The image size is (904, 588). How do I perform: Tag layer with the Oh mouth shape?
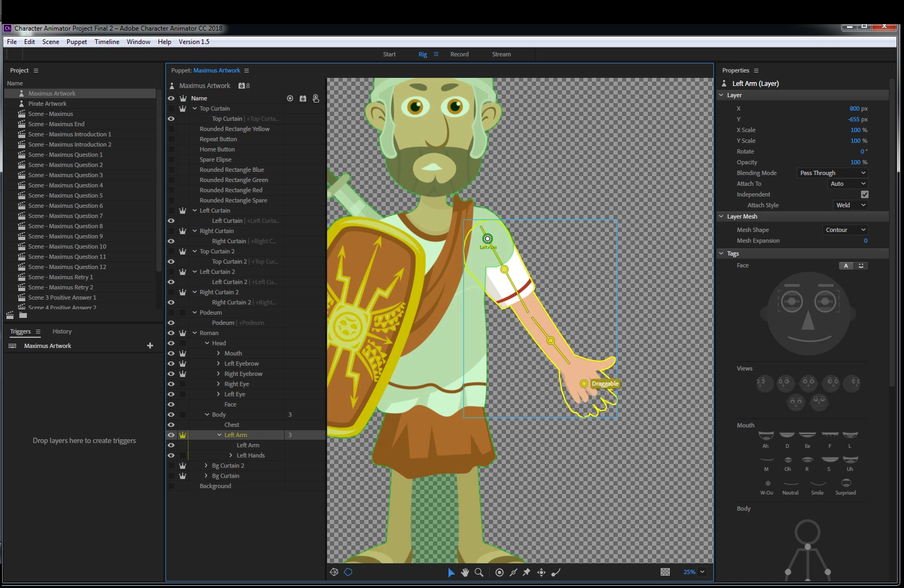pos(788,463)
